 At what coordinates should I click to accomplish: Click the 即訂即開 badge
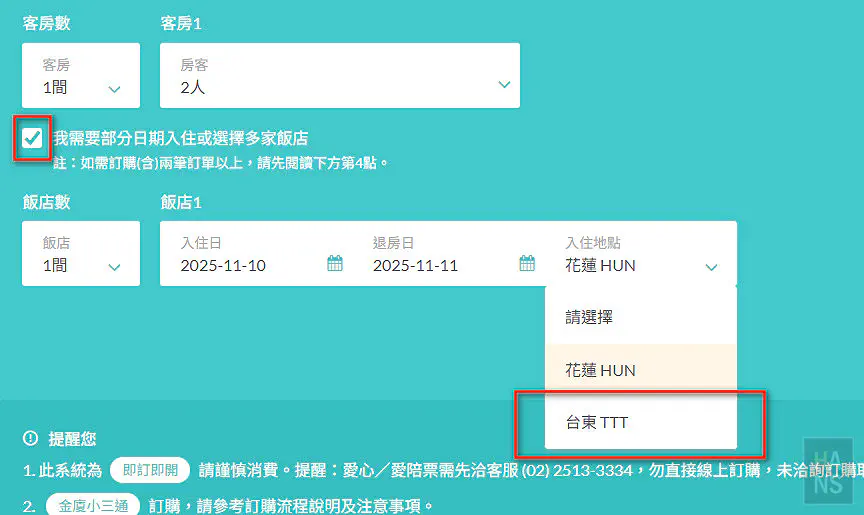click(x=150, y=470)
